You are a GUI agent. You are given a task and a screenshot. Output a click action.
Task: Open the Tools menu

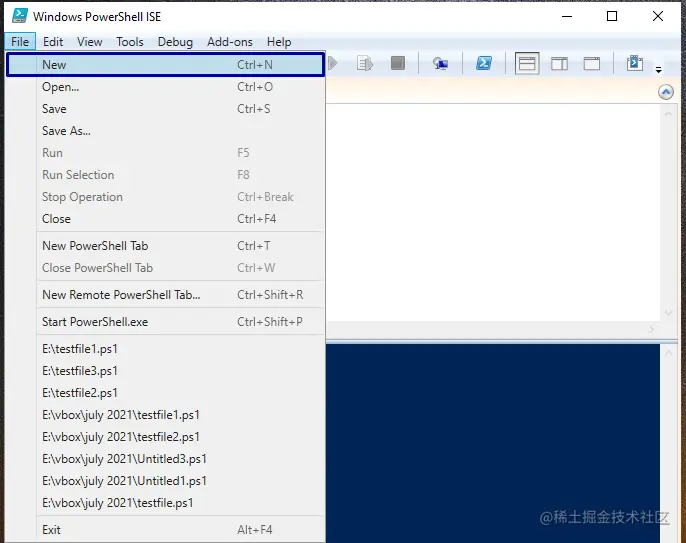(x=130, y=42)
